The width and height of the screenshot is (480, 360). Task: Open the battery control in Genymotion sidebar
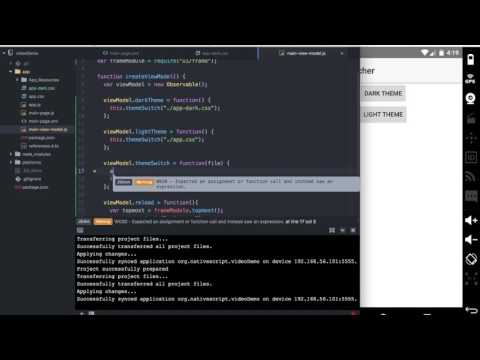coord(470,60)
